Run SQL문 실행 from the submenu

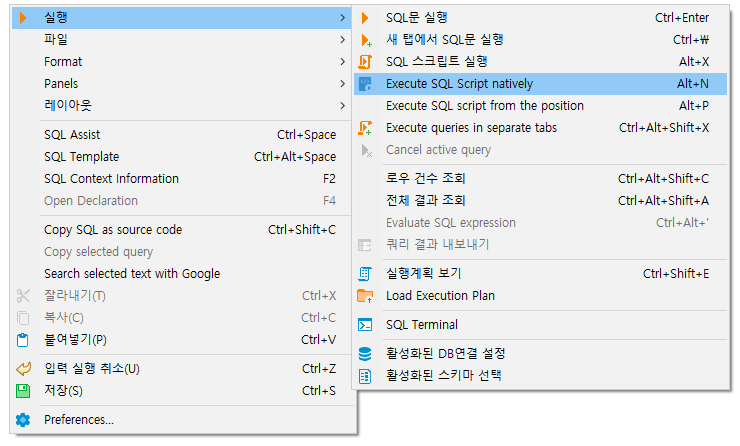pos(540,18)
